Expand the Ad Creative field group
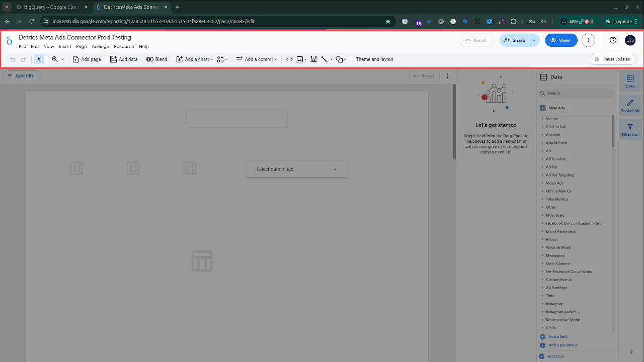The height and width of the screenshot is (362, 644). tap(555, 159)
